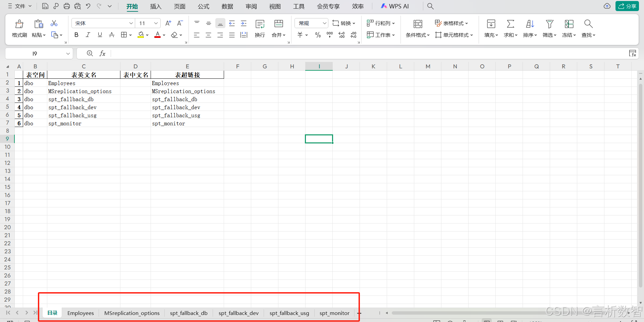Click the align right icon
Screen dimensions: 644x322
[x=220, y=35]
